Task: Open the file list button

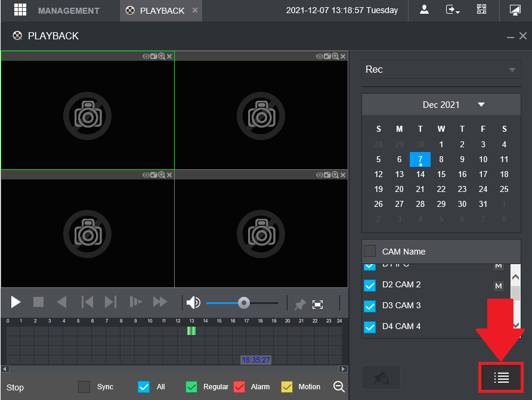Action: (501, 377)
